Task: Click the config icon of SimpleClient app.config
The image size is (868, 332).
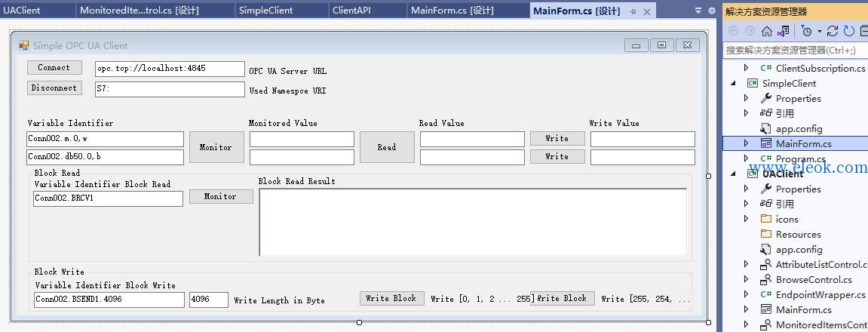Action: pos(766,128)
